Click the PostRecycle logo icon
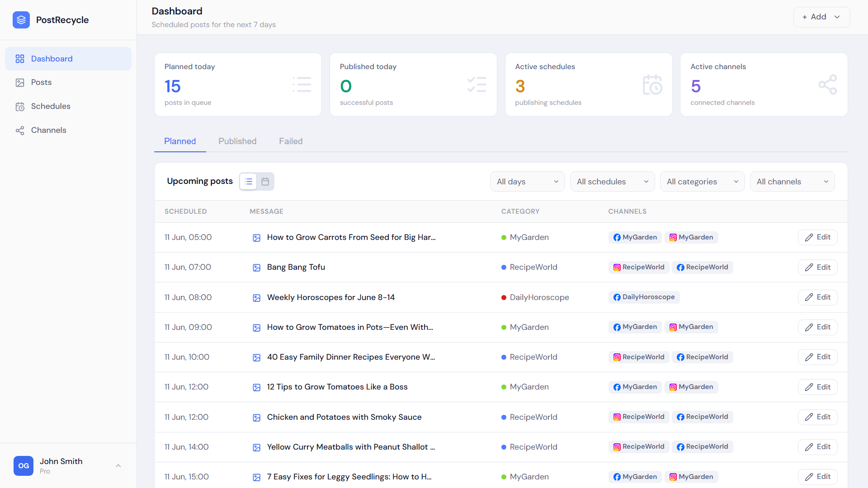 (21, 20)
